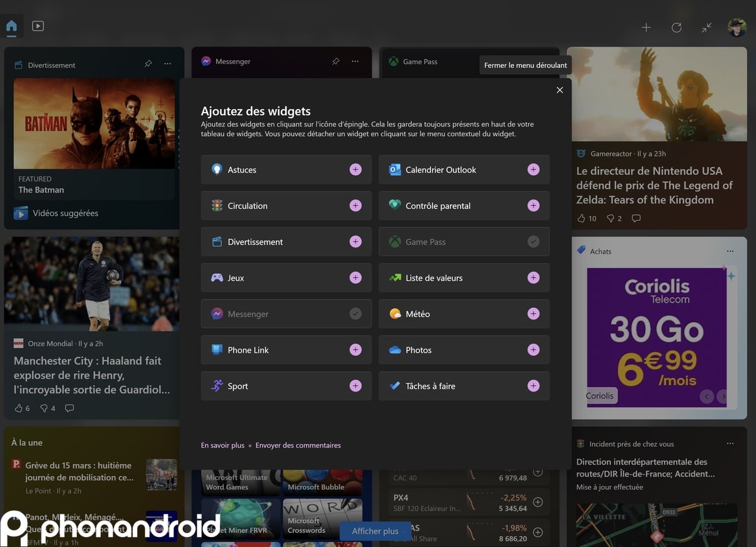Open the traffic incident map thumbnail
Image resolution: width=756 pixels, height=547 pixels.
[657, 524]
